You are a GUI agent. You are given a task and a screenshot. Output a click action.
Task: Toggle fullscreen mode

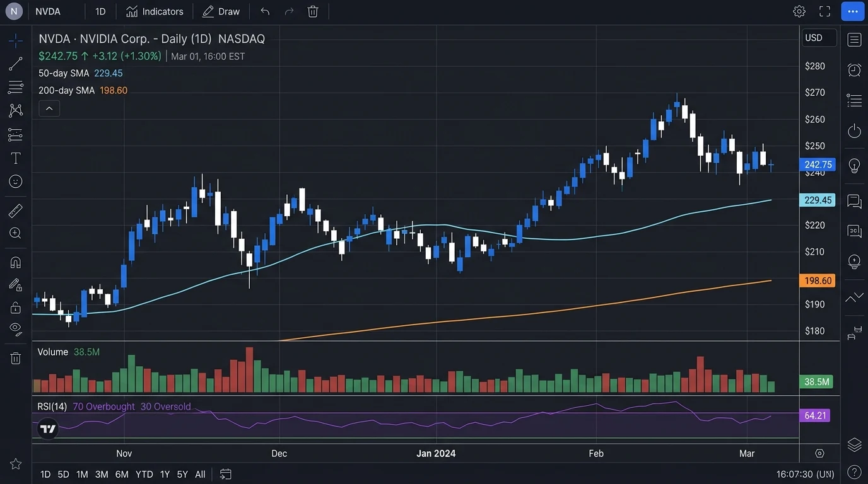[x=824, y=11]
